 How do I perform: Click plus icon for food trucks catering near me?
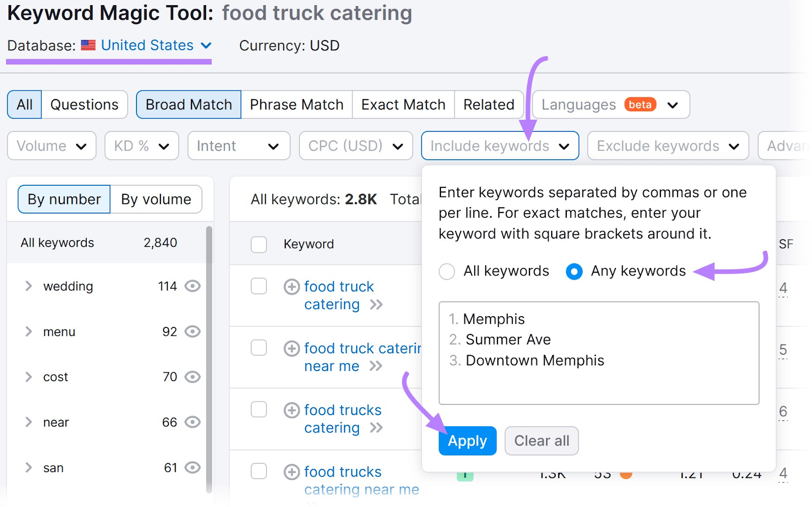coord(291,472)
